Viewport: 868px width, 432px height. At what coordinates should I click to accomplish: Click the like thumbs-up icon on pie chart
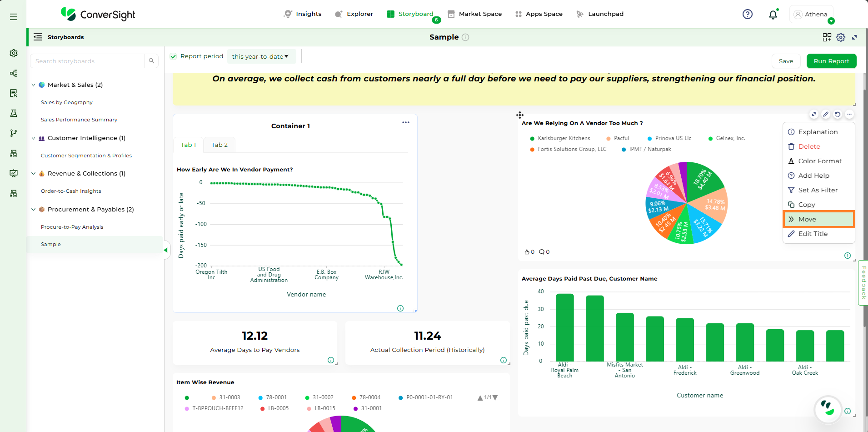point(527,252)
